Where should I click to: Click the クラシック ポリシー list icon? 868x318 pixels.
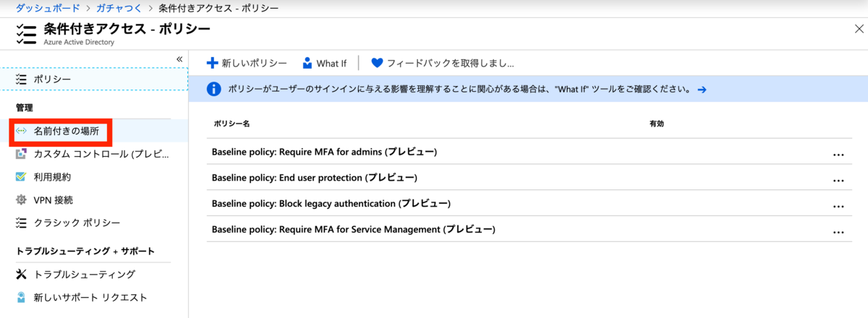tap(21, 223)
